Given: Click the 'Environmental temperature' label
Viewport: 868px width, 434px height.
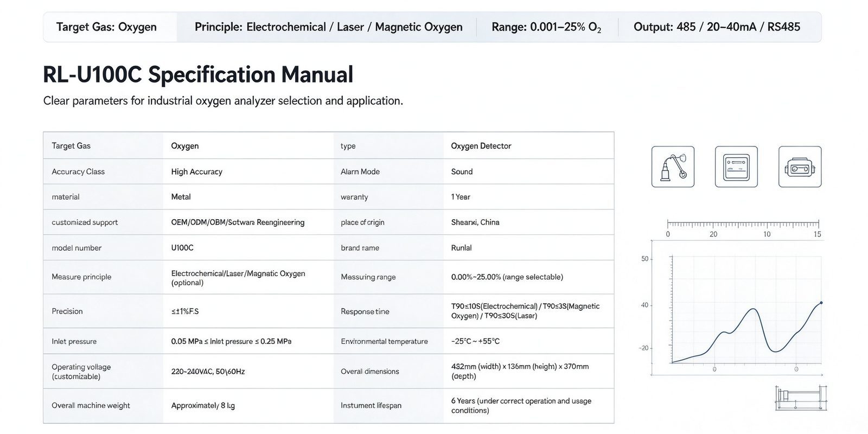Looking at the screenshot, I should [x=384, y=341].
